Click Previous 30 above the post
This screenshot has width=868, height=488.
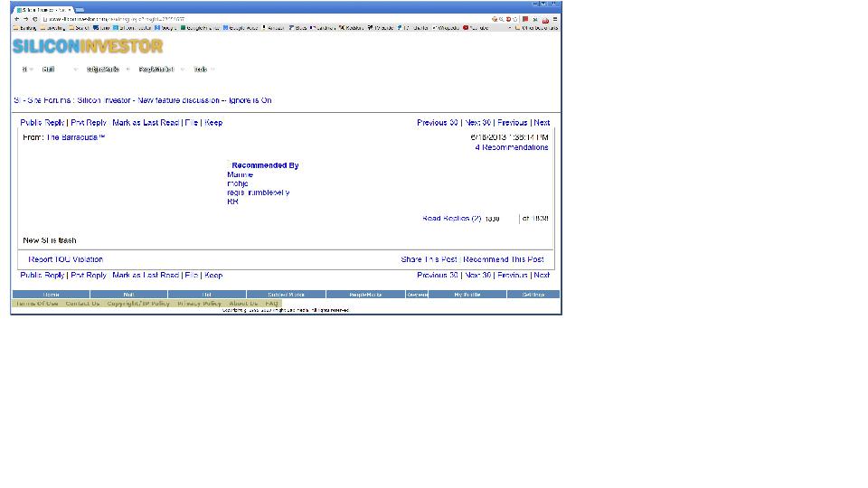point(438,123)
